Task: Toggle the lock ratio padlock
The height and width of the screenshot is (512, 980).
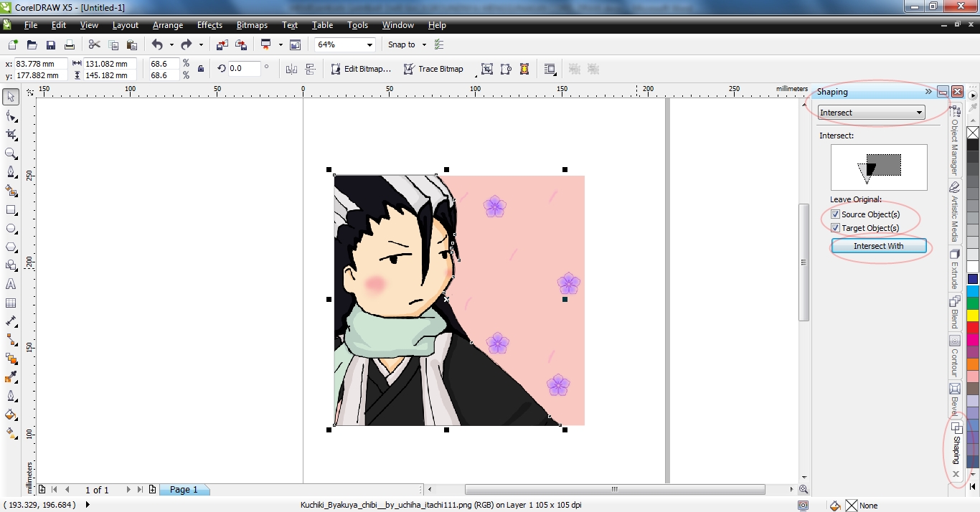Action: pyautogui.click(x=201, y=69)
